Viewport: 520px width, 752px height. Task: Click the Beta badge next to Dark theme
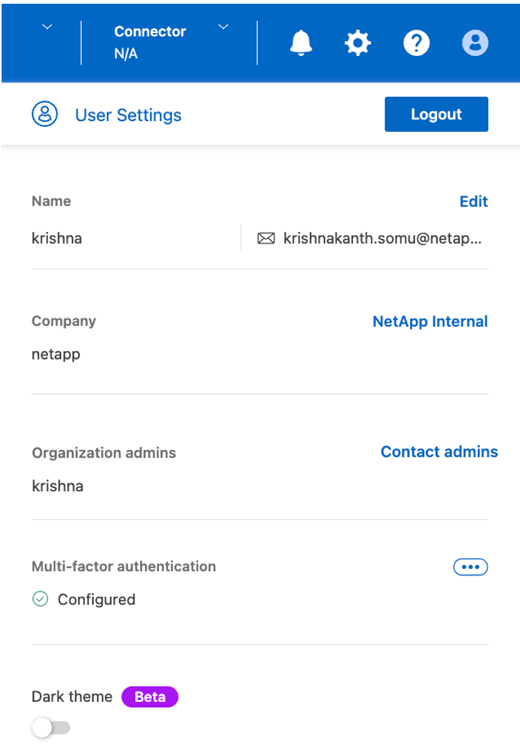coord(150,697)
